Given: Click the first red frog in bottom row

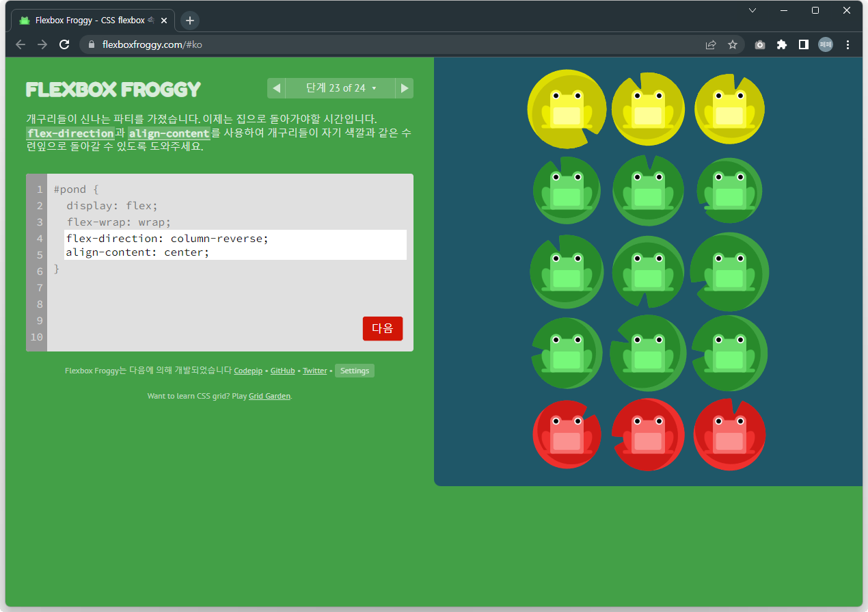Looking at the screenshot, I should coord(567,436).
